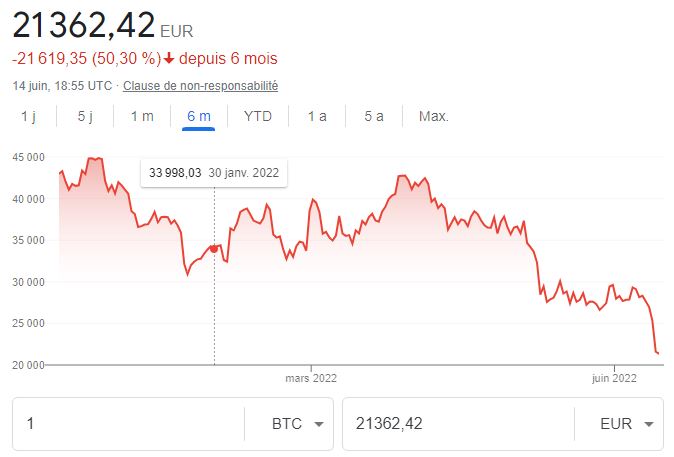Image resolution: width=674 pixels, height=457 pixels.
Task: Open the Clause de non-responsabilité link
Action: 200,86
